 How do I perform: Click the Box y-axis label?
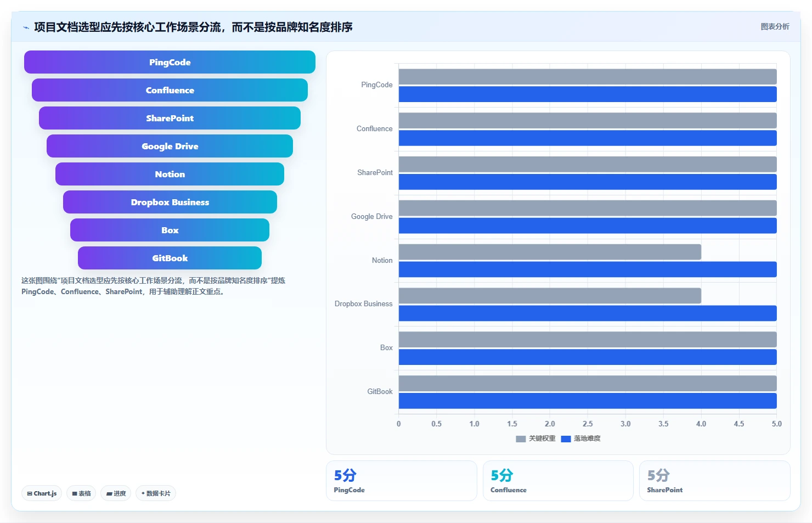pos(386,348)
